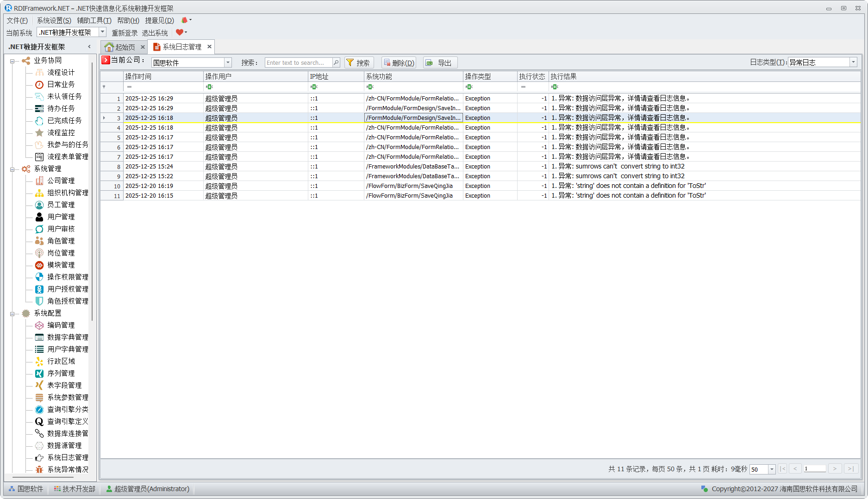This screenshot has height=499, width=868.
Task: Click the 模块管理 red icon
Action: (x=39, y=265)
